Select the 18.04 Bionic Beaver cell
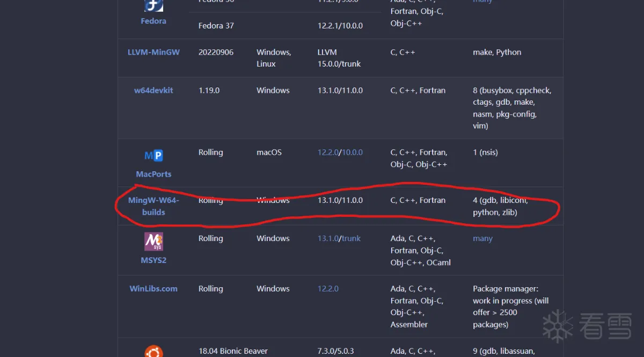644x357 pixels. (233, 352)
